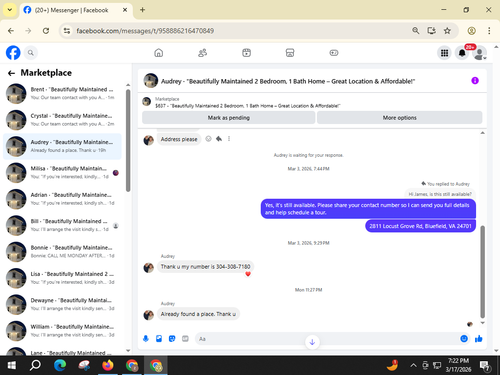
Task: Go to the Home feed icon
Action: (x=159, y=53)
